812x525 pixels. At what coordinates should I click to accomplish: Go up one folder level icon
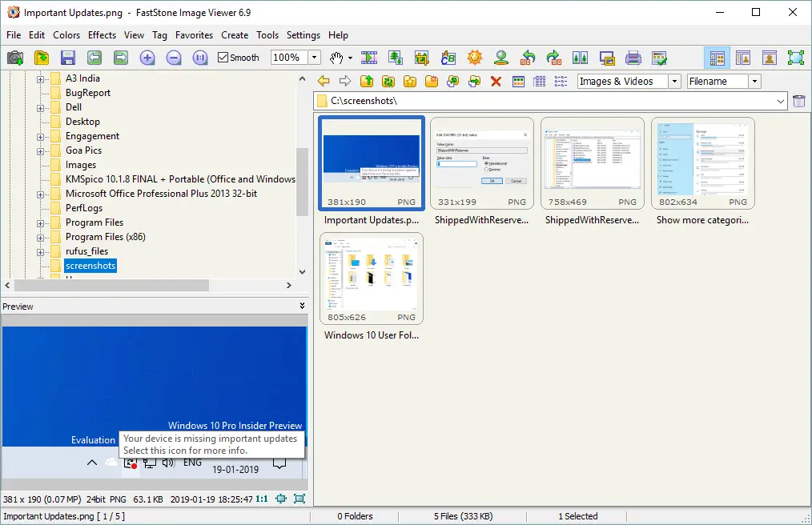pyautogui.click(x=367, y=82)
